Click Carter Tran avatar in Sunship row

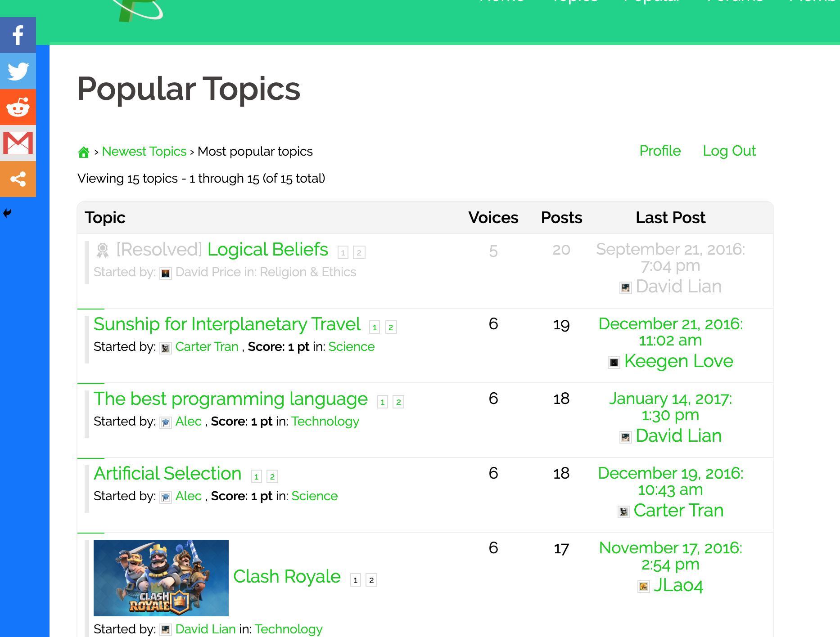(x=166, y=348)
